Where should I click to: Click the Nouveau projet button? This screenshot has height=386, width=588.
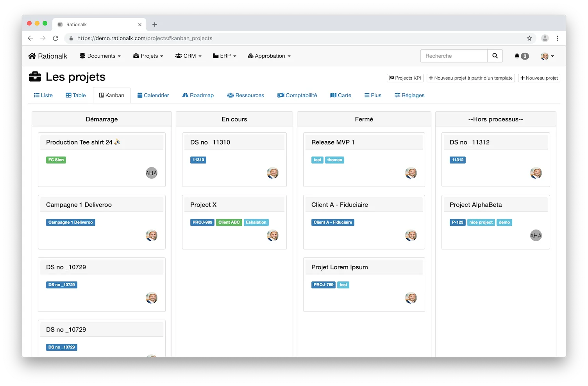(x=539, y=78)
